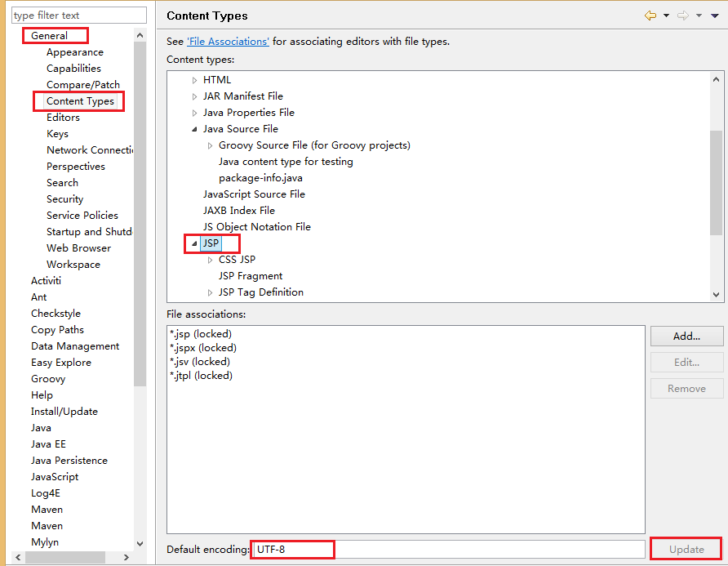This screenshot has height=566, width=728.
Task: Open Capabilities preferences
Action: pos(73,69)
